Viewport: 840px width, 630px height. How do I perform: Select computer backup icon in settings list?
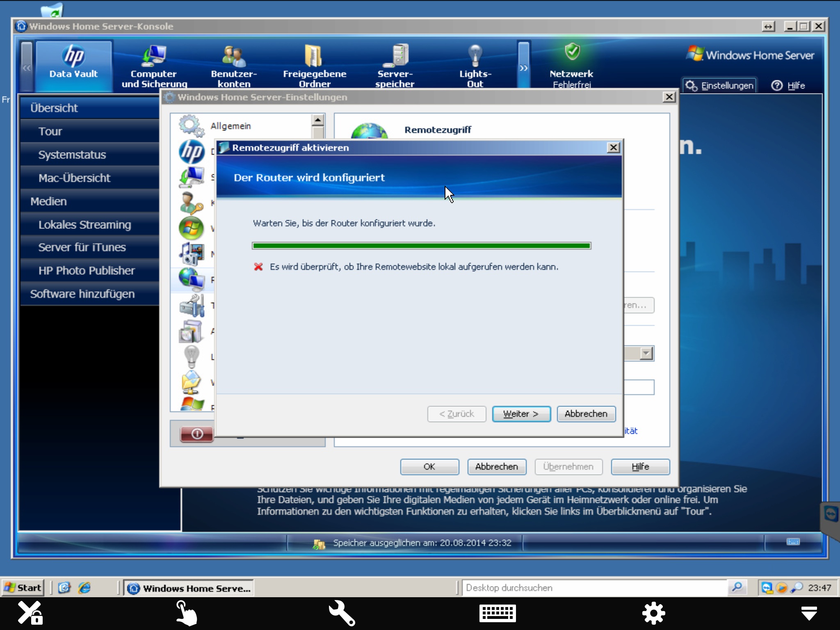click(192, 177)
